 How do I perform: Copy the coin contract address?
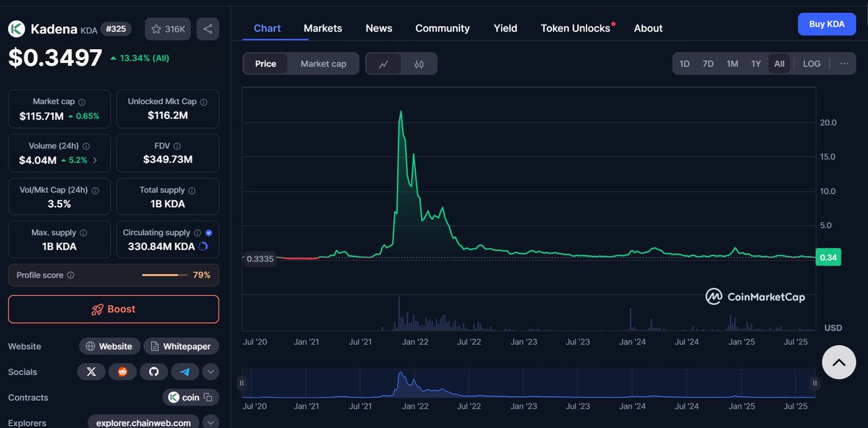coord(208,397)
